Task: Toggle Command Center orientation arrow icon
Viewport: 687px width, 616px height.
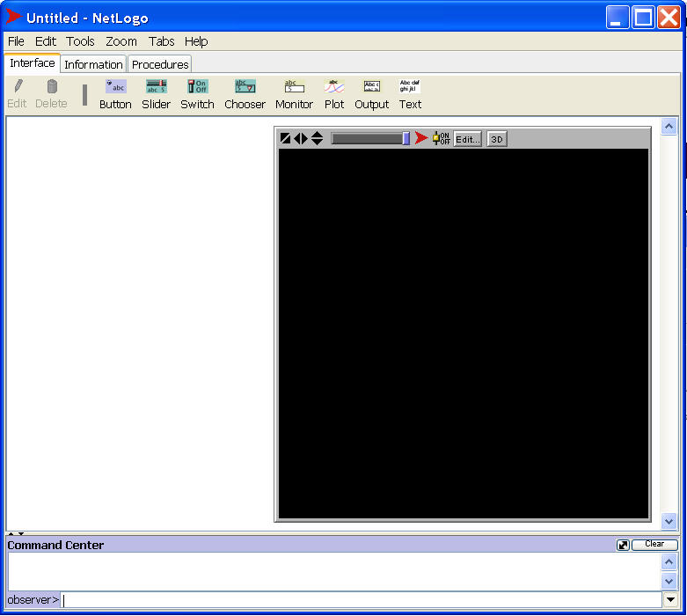Action: click(623, 545)
